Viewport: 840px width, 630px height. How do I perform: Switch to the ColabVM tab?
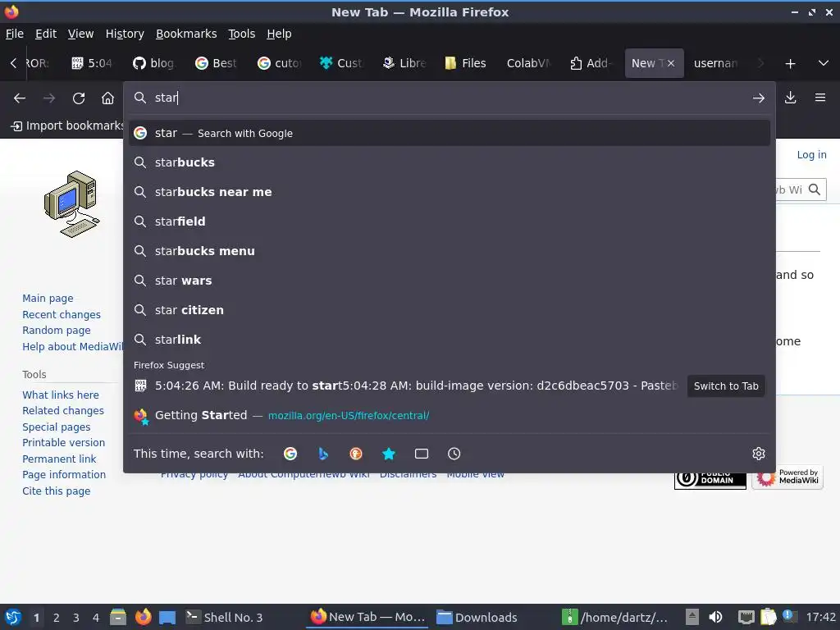click(529, 63)
